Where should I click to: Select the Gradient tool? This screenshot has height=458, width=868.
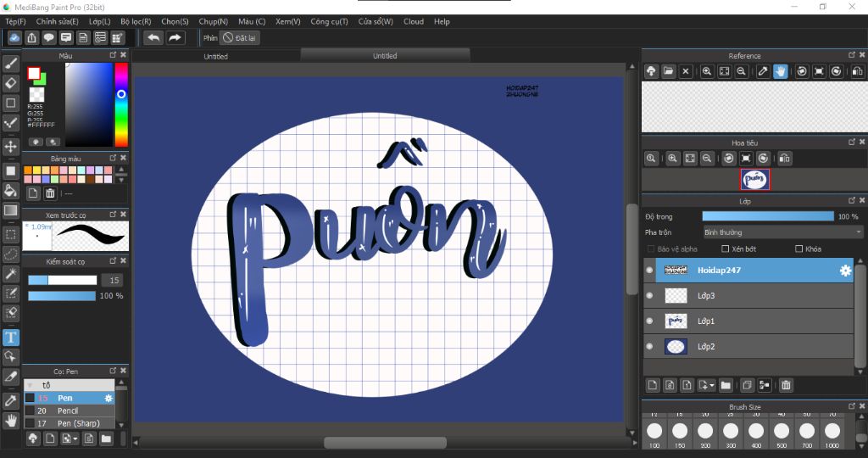click(10, 210)
